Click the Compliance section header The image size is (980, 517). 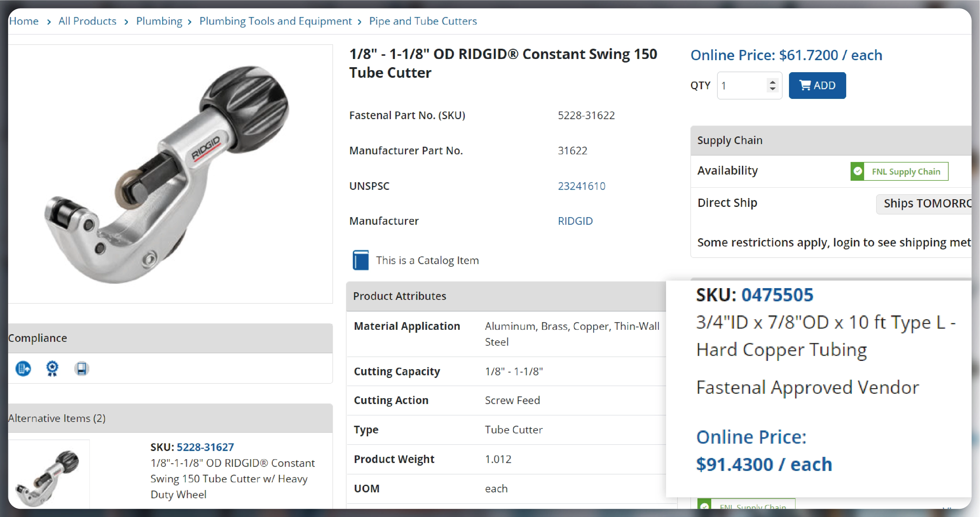[x=170, y=338]
